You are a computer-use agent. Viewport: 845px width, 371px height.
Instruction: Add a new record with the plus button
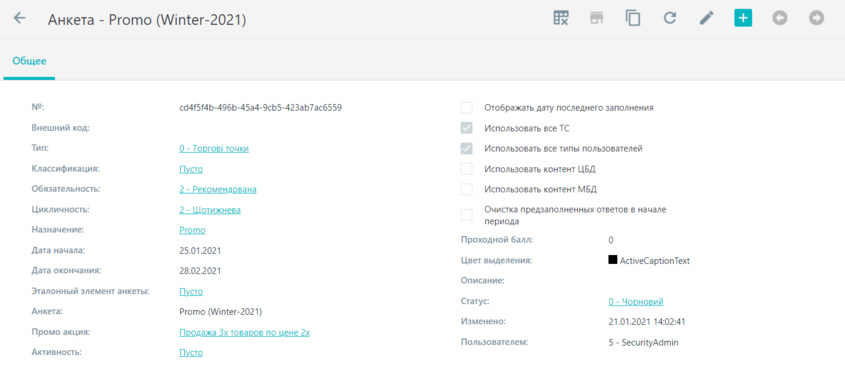(743, 18)
